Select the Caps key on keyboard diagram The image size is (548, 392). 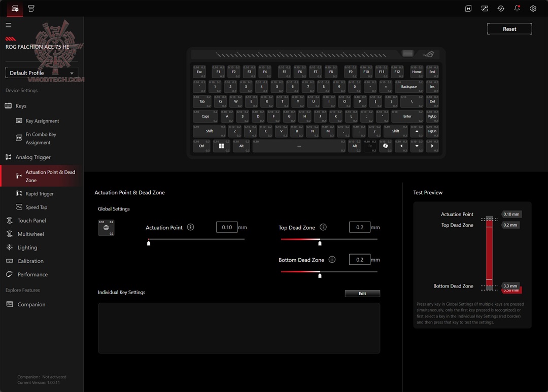[x=205, y=116]
